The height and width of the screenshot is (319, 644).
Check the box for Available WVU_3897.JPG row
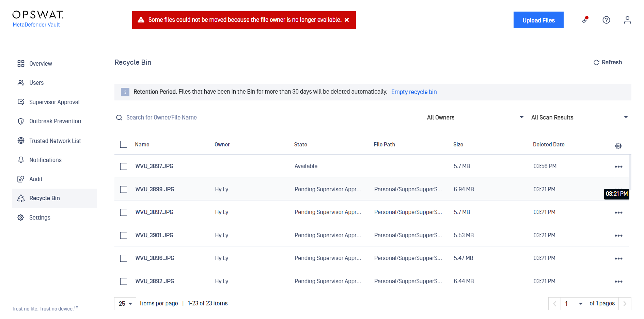[124, 166]
